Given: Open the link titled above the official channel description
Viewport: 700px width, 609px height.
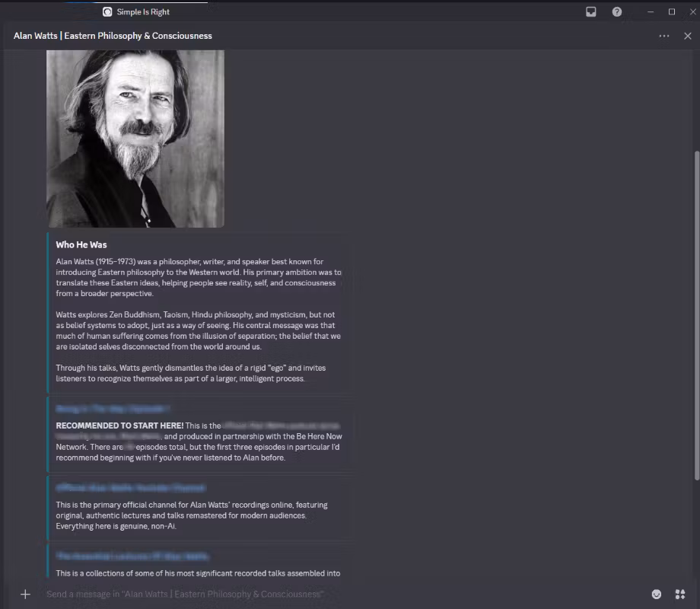Looking at the screenshot, I should [x=130, y=487].
